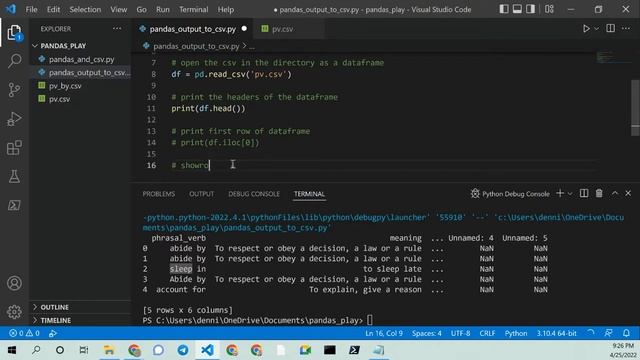Open the View menu
640x360 pixels.
[118, 9]
